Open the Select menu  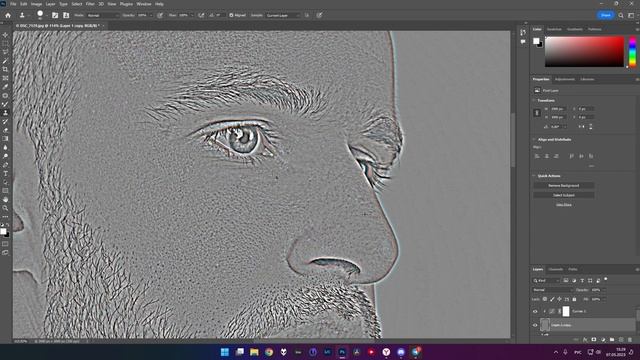(77, 4)
